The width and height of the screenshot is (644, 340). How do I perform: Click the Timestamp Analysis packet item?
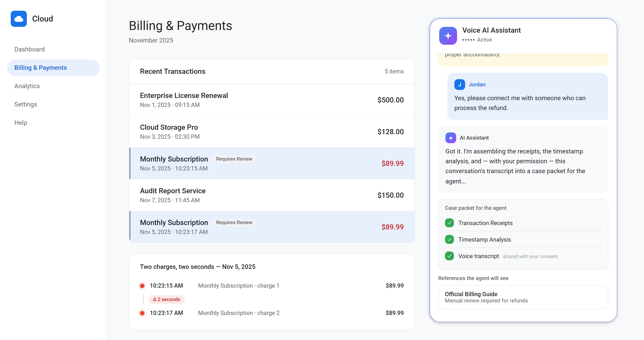point(523,239)
